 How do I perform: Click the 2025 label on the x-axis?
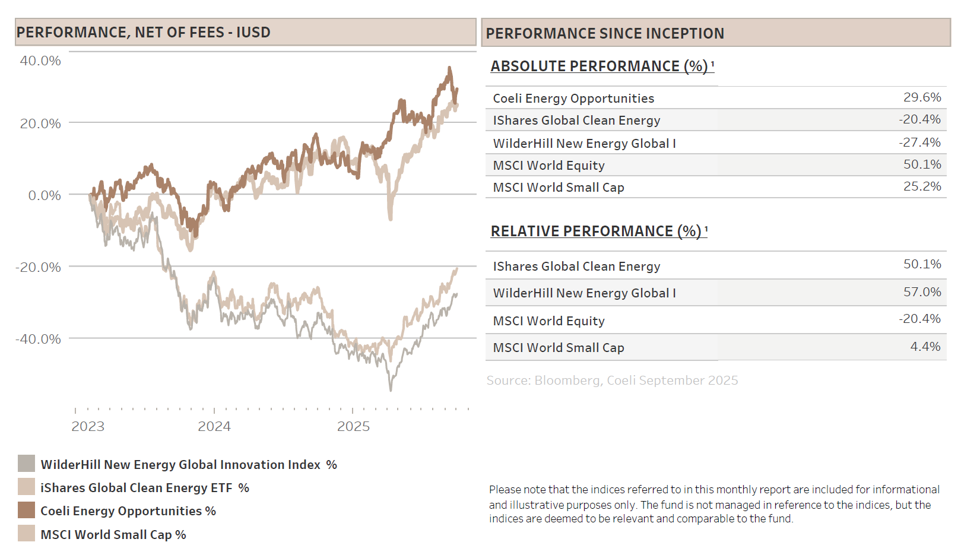(353, 427)
